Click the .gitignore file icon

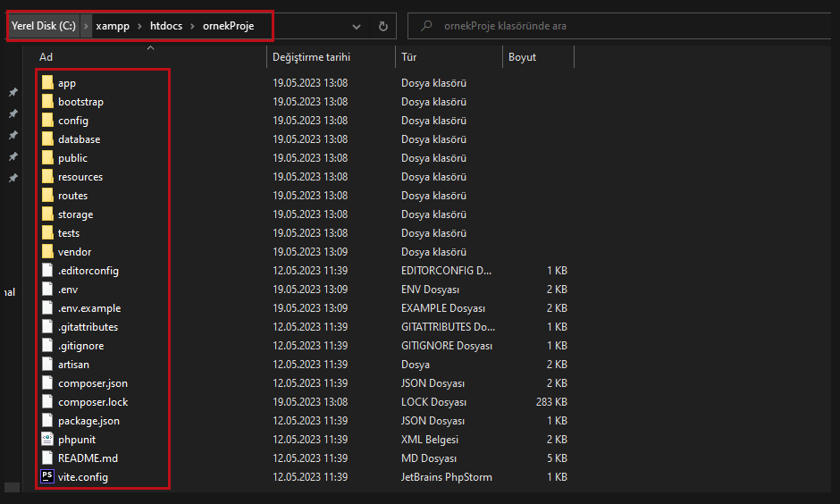(x=47, y=345)
